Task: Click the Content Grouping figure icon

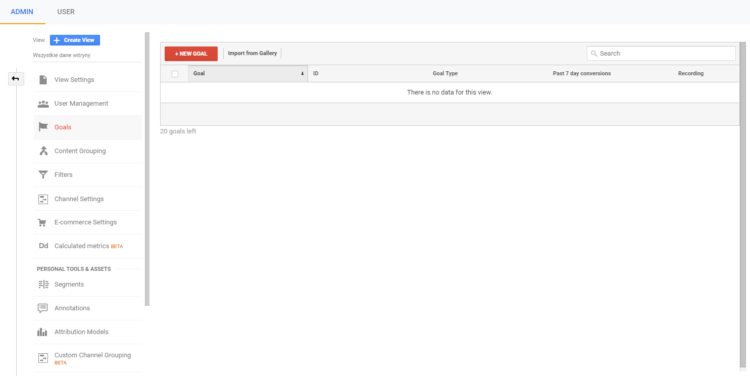Action: (x=44, y=151)
